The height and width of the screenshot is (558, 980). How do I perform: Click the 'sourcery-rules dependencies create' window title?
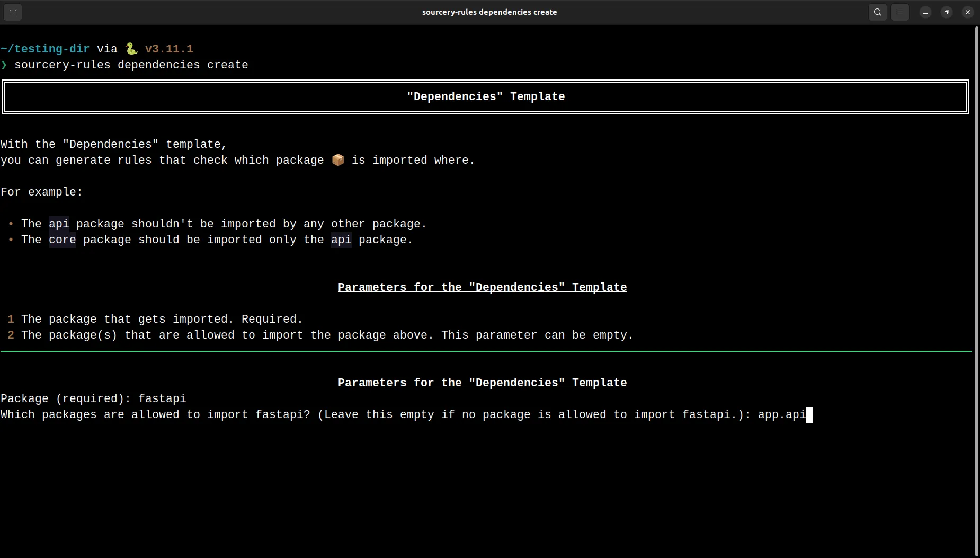488,12
